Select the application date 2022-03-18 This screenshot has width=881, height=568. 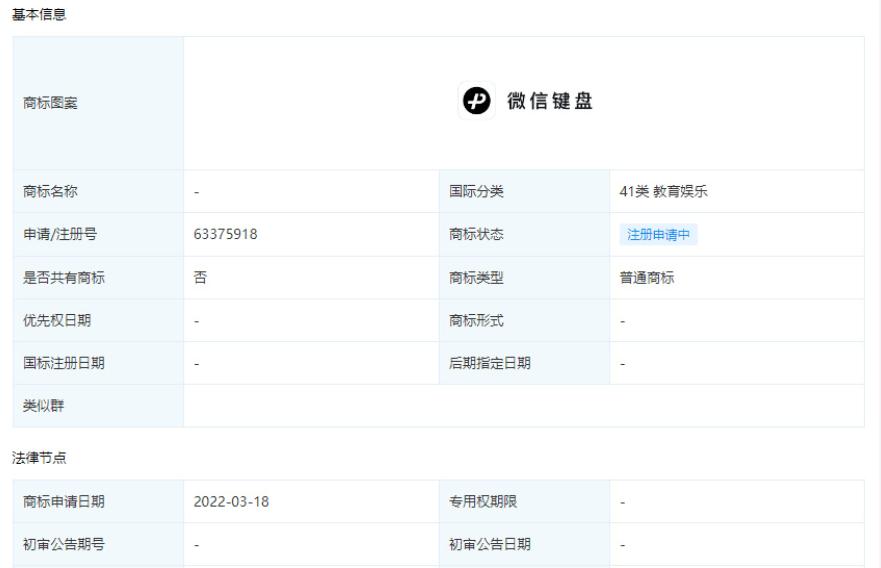click(x=231, y=502)
